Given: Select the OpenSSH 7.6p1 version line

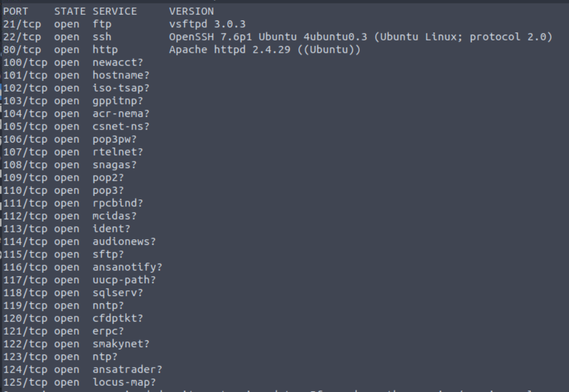Looking at the screenshot, I should [360, 37].
